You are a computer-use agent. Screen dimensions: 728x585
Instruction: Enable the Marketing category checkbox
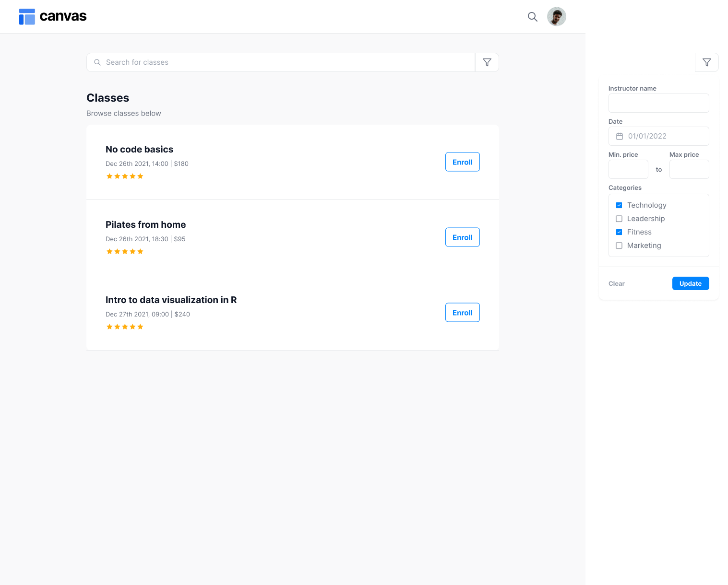click(x=619, y=246)
